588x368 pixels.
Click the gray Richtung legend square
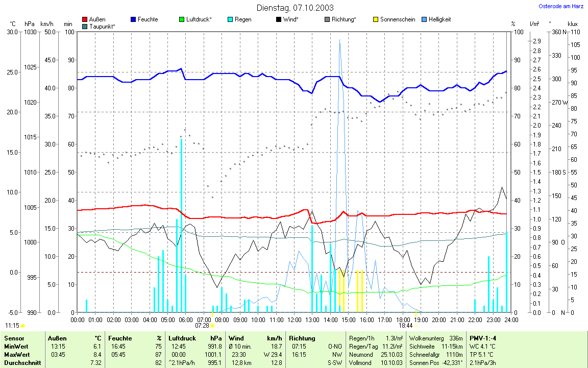[x=327, y=19]
